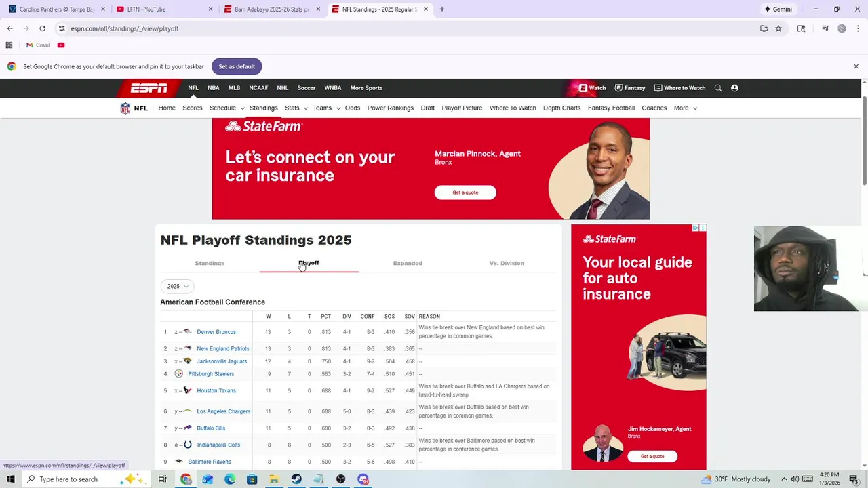868x488 pixels.
Task: Click Get a quote in the banner ad
Action: (465, 192)
